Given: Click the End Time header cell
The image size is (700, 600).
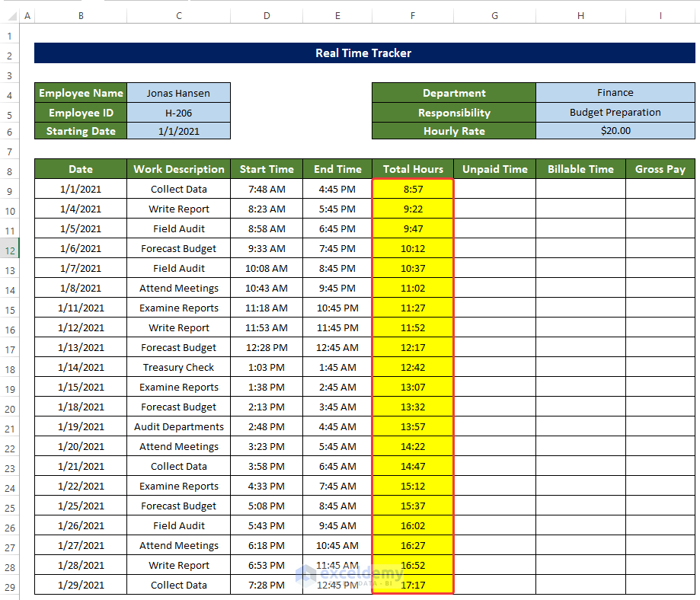Looking at the screenshot, I should point(337,169).
